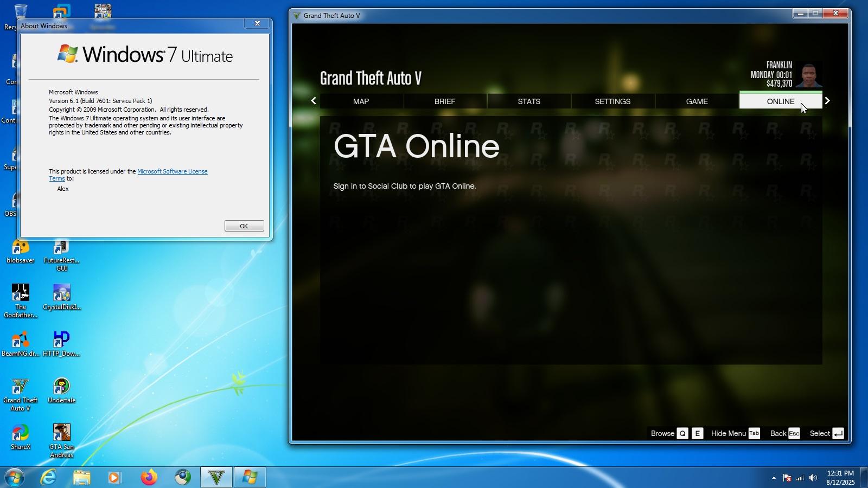Switch to About Windows taskbar button
This screenshot has height=488, width=868.
250,477
